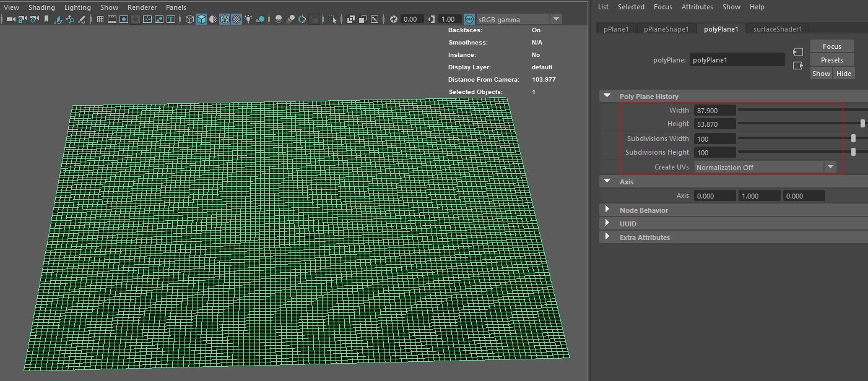Open the Renderer panel menu
868x381 pixels.
142,7
